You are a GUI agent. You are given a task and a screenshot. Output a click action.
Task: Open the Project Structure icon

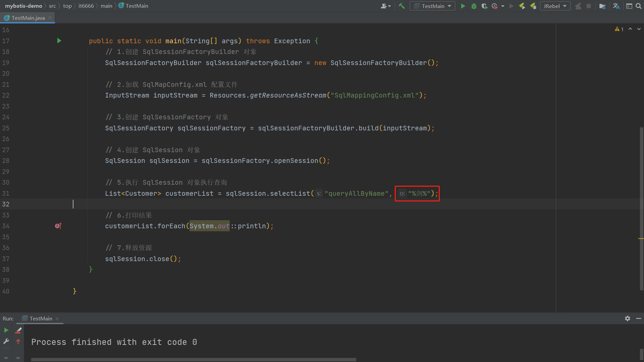click(x=602, y=6)
